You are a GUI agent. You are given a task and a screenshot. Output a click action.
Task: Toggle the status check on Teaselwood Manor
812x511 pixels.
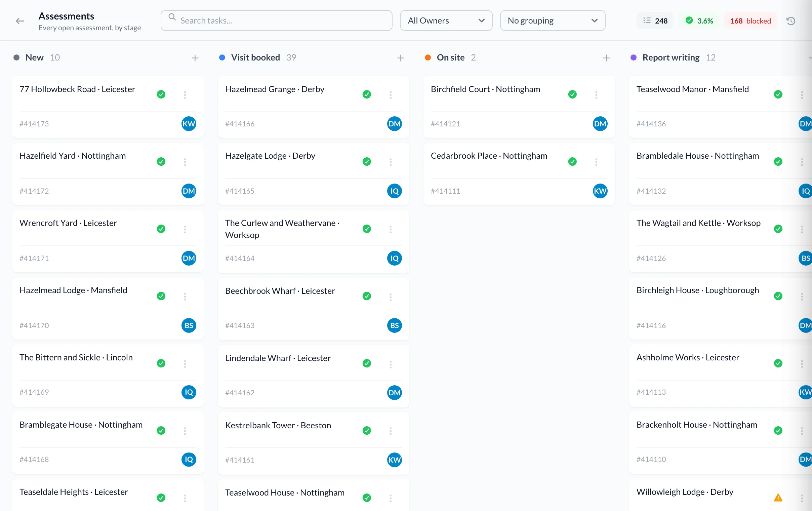[x=778, y=94]
